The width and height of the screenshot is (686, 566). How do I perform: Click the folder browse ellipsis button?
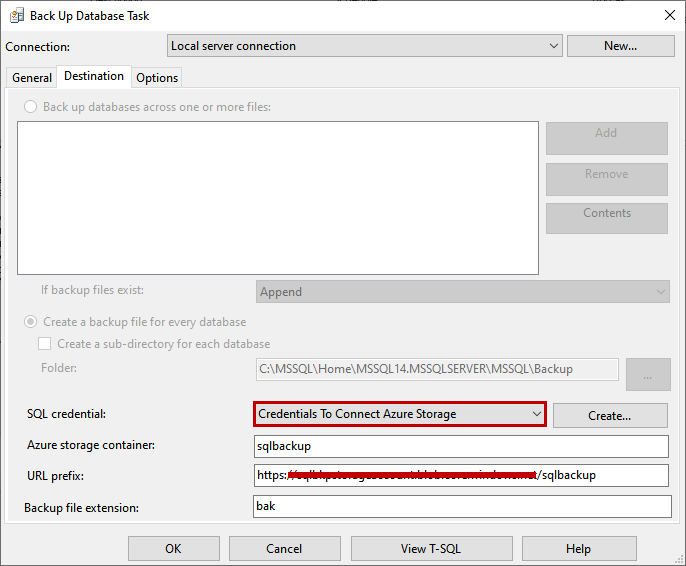[x=648, y=375]
